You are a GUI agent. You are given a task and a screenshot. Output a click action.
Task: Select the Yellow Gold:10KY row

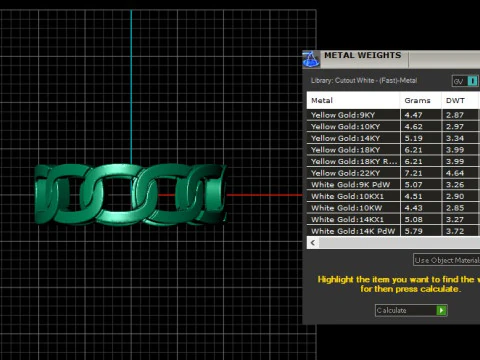(393, 127)
